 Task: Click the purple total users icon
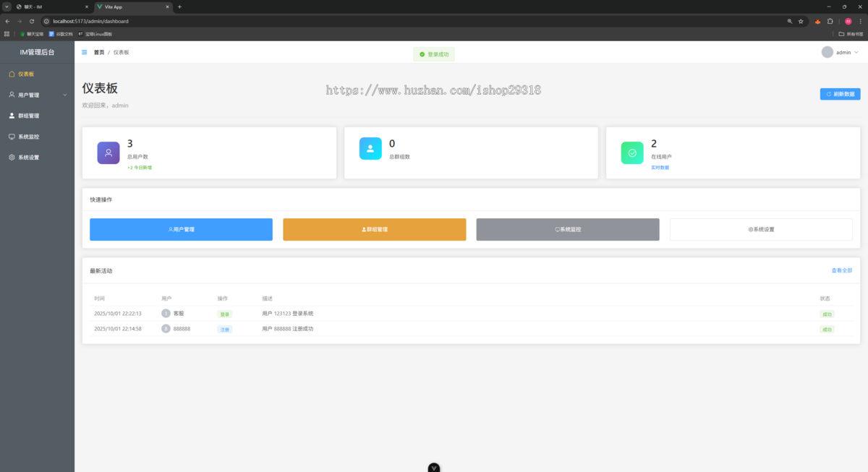coord(109,153)
